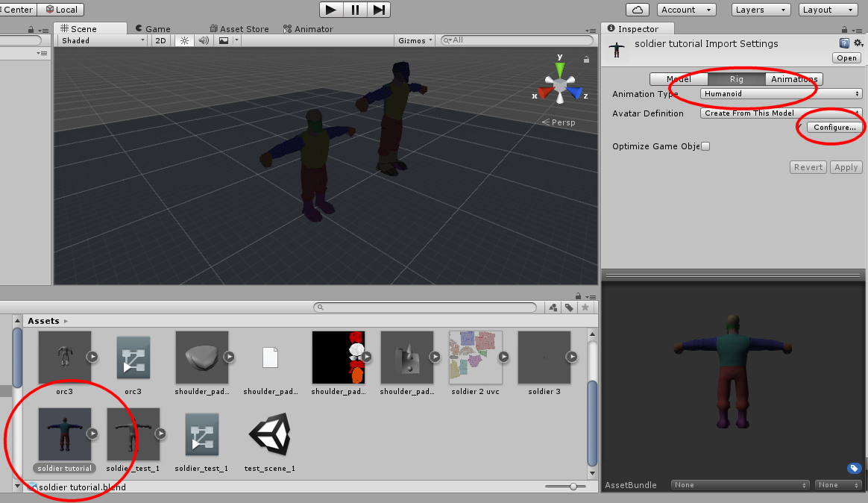
Task: Open Inspector help book icon
Action: [844, 43]
